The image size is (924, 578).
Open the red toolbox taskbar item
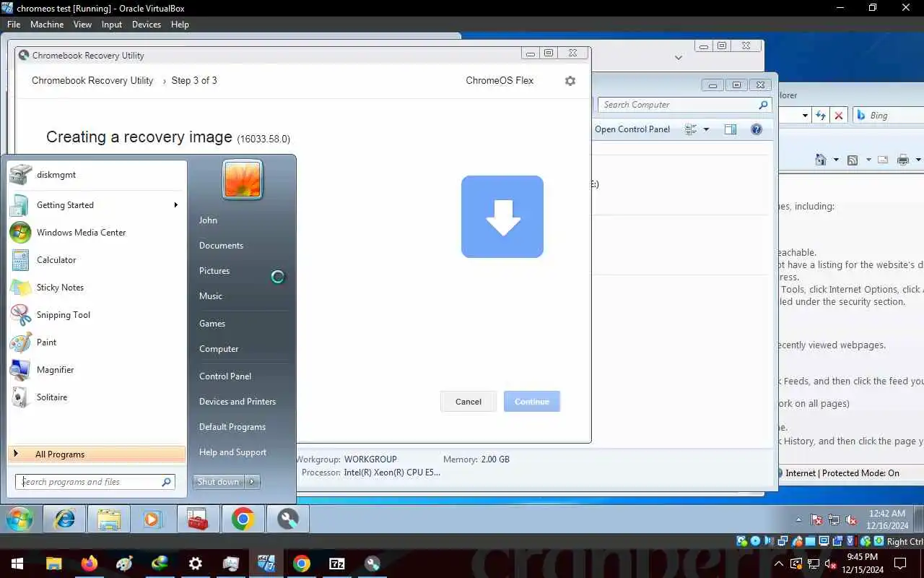point(198,519)
